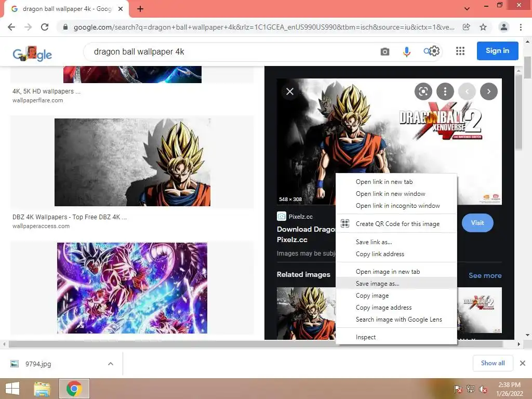Click the muted volume tray icon
The height and width of the screenshot is (399, 532).
(483, 389)
